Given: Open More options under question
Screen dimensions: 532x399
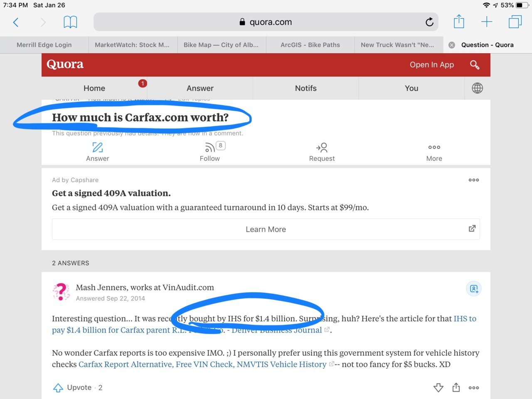Looking at the screenshot, I should tap(434, 147).
